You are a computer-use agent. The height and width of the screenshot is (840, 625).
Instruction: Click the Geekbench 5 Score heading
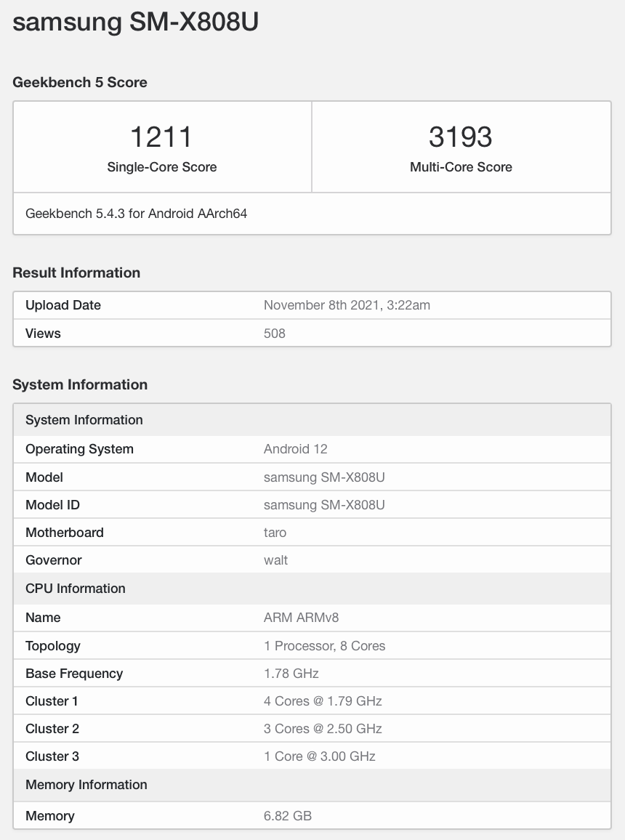[80, 82]
